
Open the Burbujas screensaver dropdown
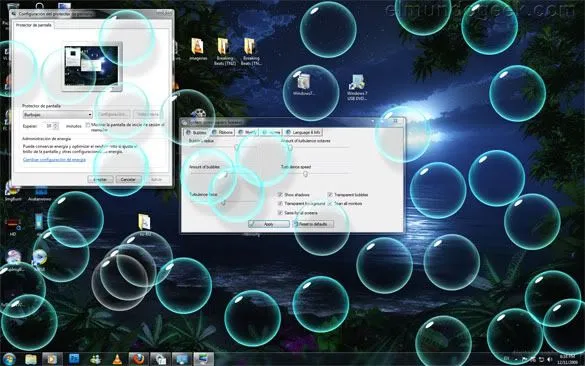tap(57, 115)
